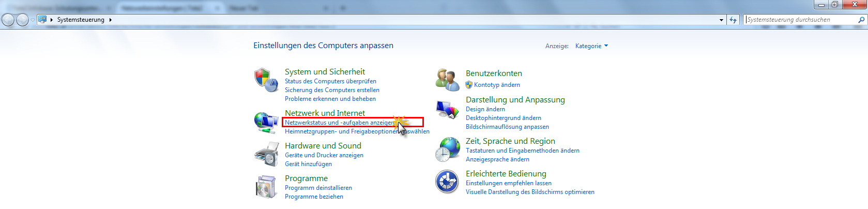This screenshot has width=868, height=209.
Task: Click Desktophintergrund ändern
Action: [x=504, y=118]
